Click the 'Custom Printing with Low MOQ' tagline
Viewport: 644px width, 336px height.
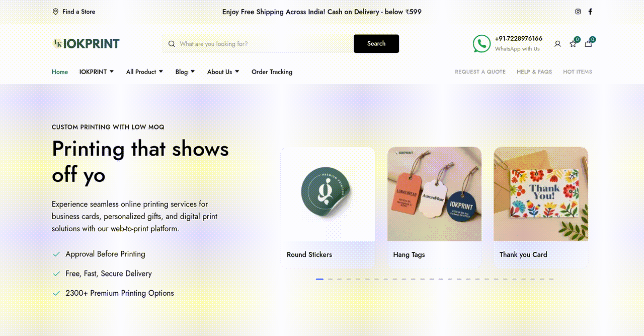click(x=108, y=127)
